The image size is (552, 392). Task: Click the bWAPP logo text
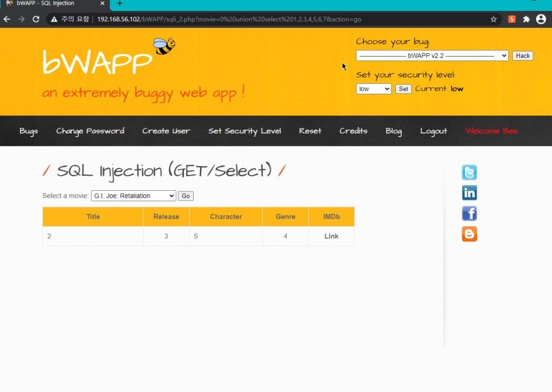point(97,62)
